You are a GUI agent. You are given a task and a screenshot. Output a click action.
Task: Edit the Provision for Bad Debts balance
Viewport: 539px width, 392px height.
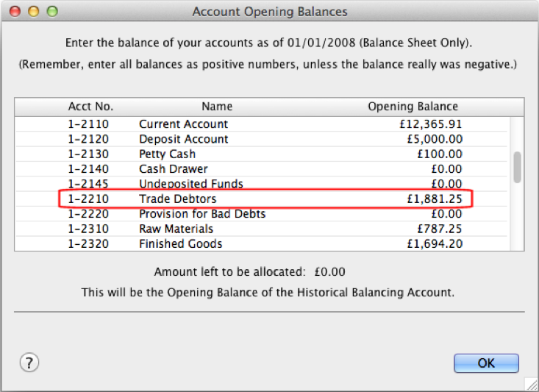(446, 214)
